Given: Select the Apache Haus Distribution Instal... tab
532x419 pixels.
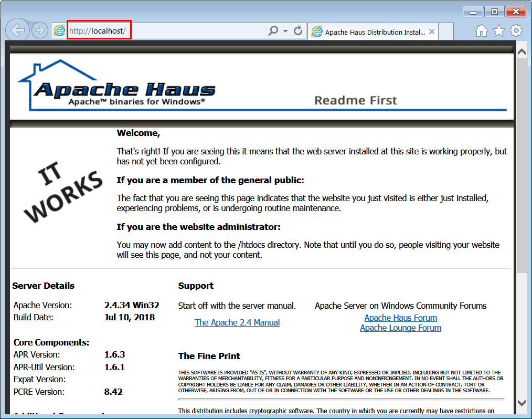Looking at the screenshot, I should tap(373, 32).
